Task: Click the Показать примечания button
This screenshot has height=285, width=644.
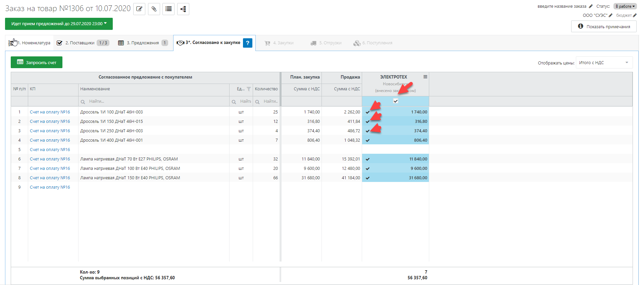Action: tap(604, 27)
